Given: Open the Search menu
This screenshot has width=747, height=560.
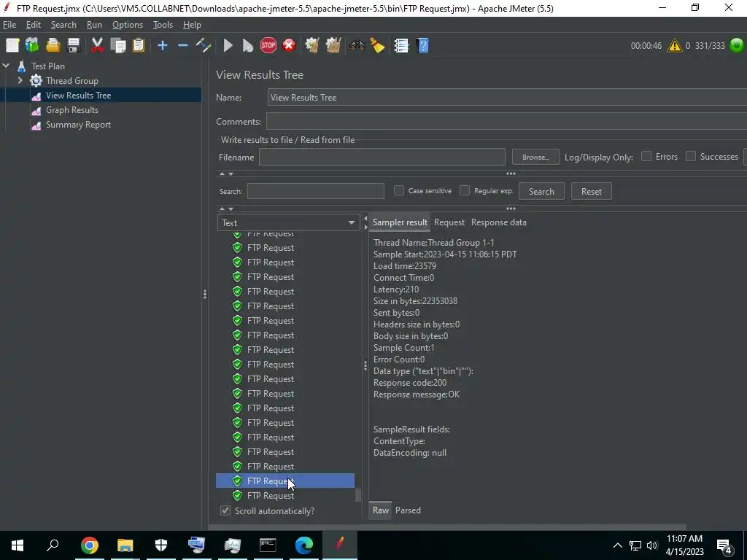Looking at the screenshot, I should coord(63,25).
